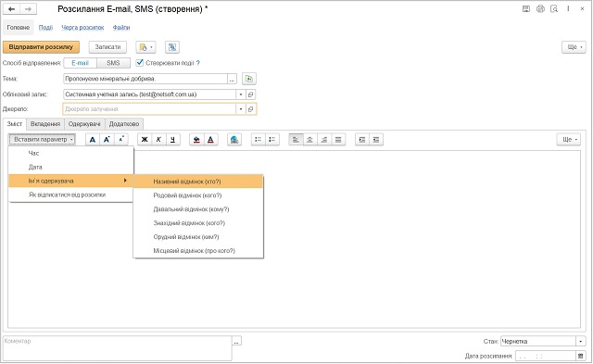Choose Дата from the parameter menu
The image size is (593, 364).
point(71,167)
